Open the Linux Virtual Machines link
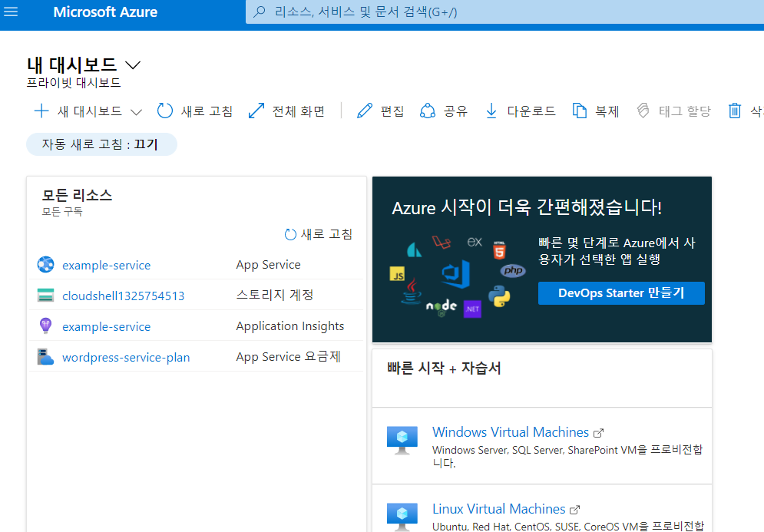The width and height of the screenshot is (764, 532). point(499,509)
